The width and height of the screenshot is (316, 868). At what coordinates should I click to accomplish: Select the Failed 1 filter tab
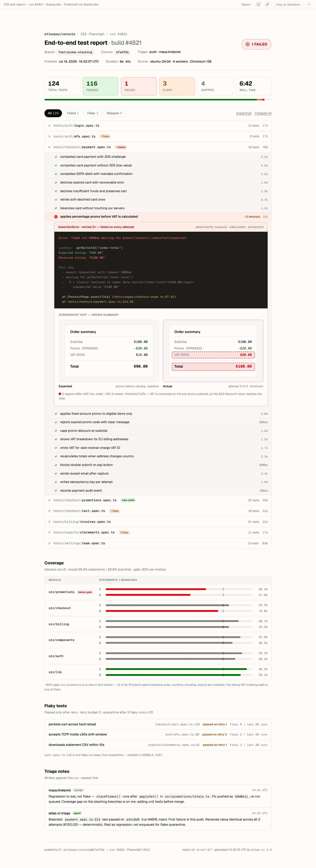point(73,113)
